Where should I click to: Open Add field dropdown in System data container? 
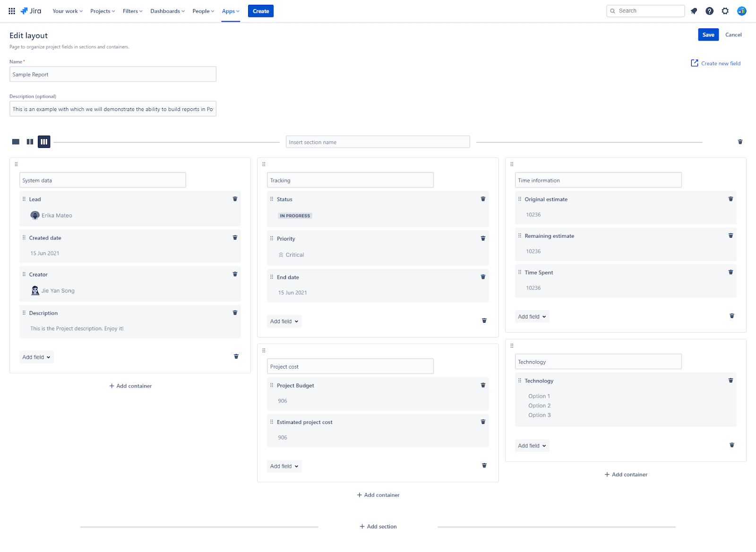point(36,357)
